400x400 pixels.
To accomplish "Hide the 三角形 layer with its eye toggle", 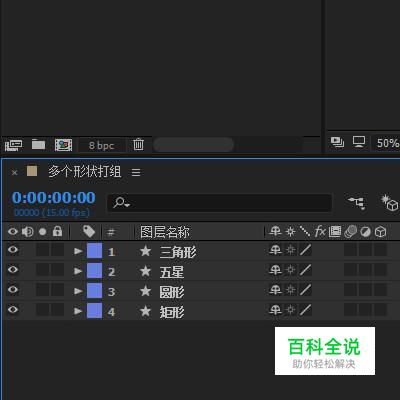I will (13, 250).
